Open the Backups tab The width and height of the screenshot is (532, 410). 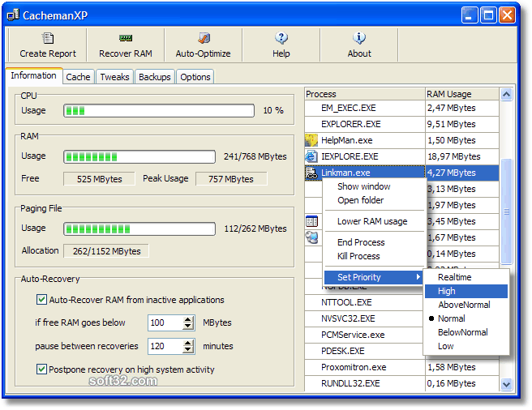click(x=155, y=77)
